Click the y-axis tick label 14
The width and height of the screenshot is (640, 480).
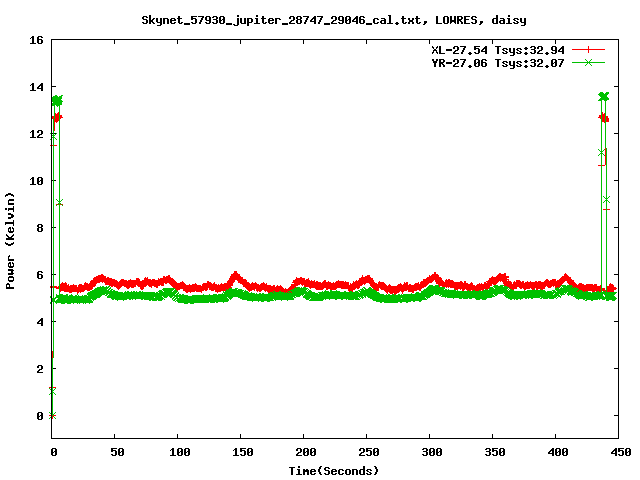36,87
